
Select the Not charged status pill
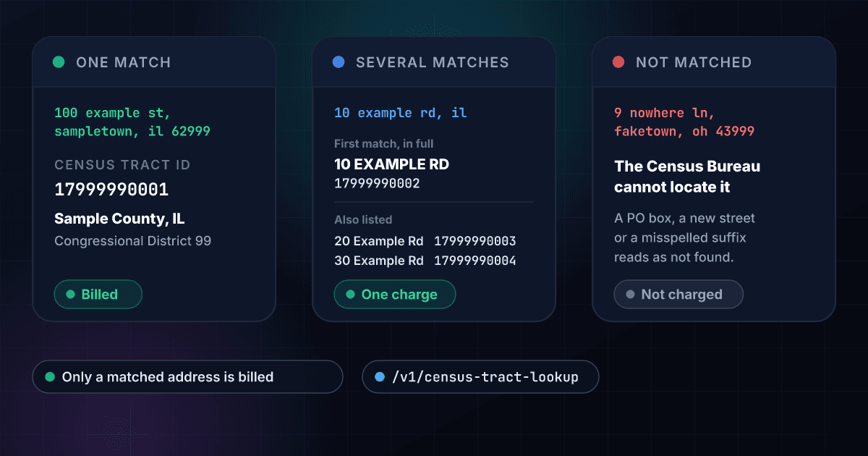pos(678,295)
